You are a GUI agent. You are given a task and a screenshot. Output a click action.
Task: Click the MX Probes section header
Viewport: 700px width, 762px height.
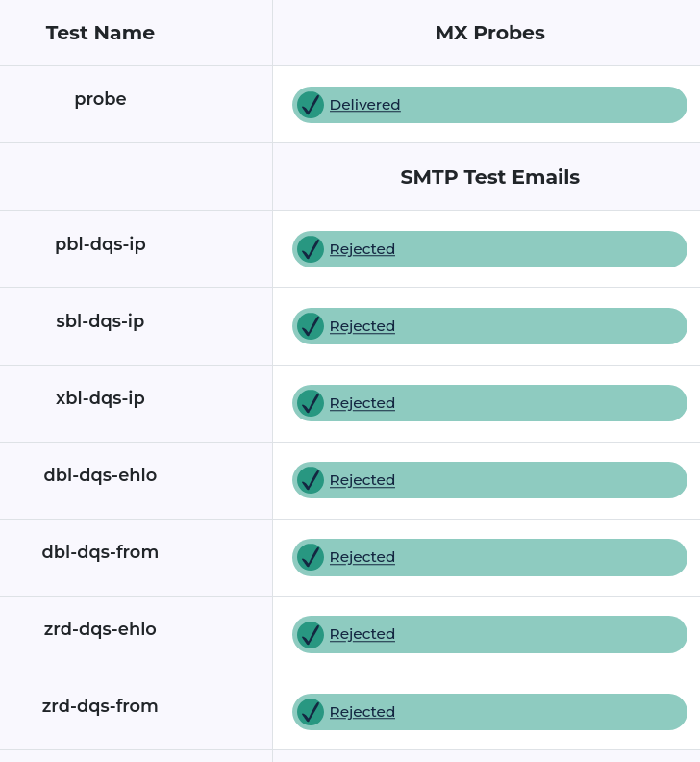click(489, 33)
